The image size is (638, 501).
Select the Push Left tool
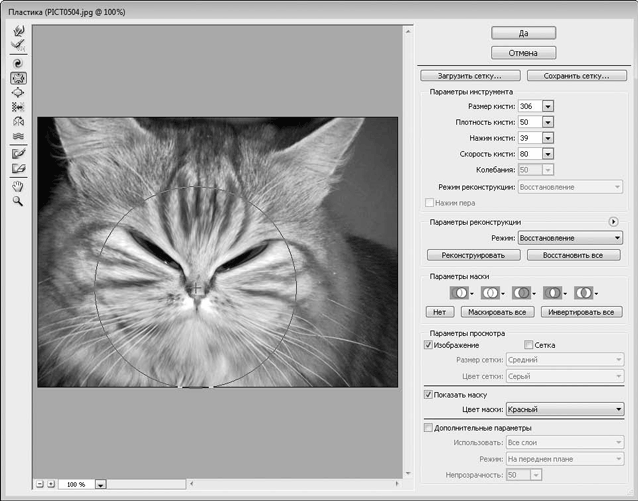click(18, 107)
